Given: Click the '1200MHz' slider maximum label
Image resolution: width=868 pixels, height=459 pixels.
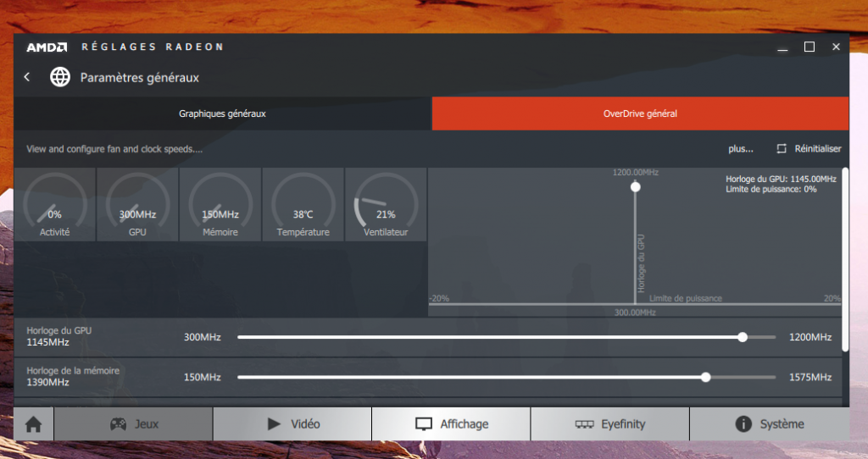Looking at the screenshot, I should point(810,337).
